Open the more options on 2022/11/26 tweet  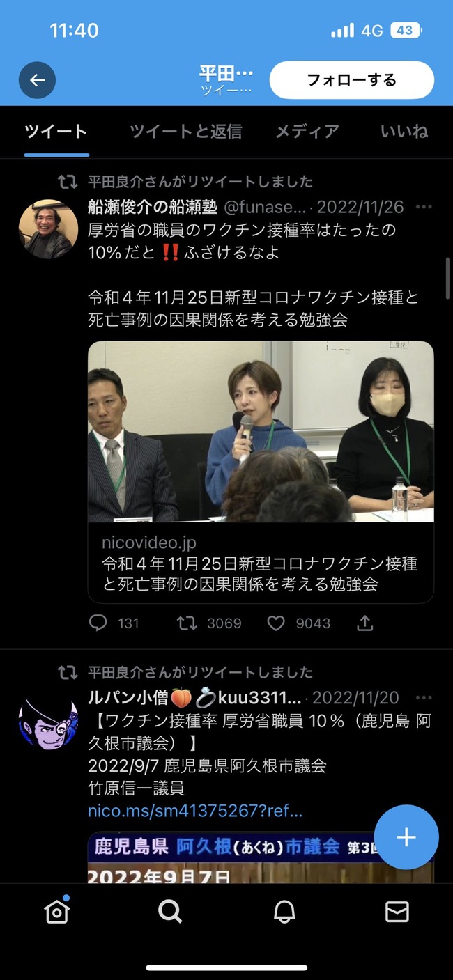424,207
